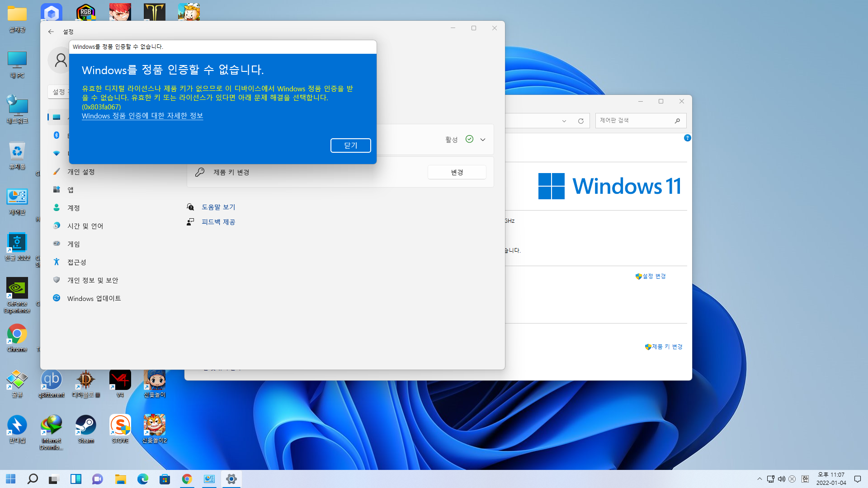Refresh the Control Panel window

(x=581, y=121)
